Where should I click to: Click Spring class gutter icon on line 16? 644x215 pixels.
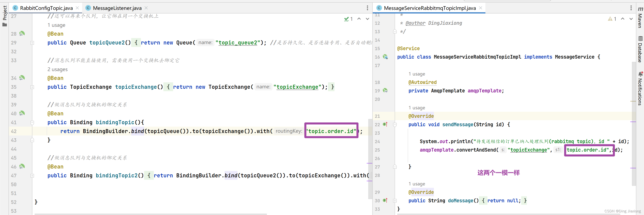click(385, 57)
